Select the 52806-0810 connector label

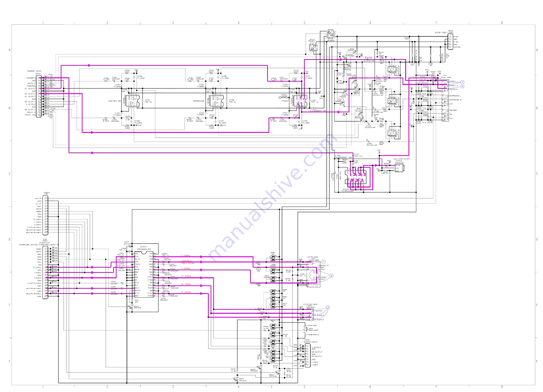tap(311, 342)
